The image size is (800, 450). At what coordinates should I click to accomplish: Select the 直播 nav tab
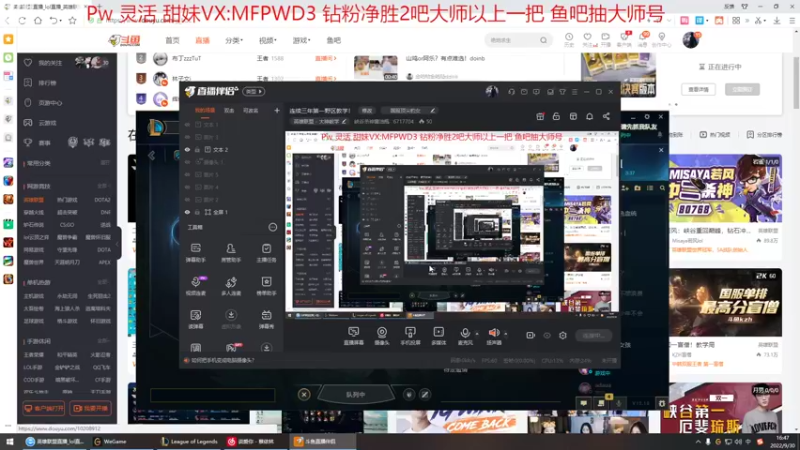[203, 40]
